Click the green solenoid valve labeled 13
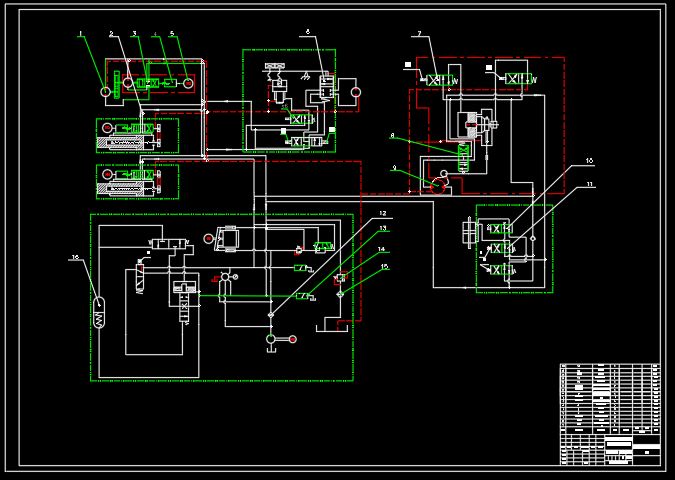The height and width of the screenshot is (480, 675). (305, 296)
